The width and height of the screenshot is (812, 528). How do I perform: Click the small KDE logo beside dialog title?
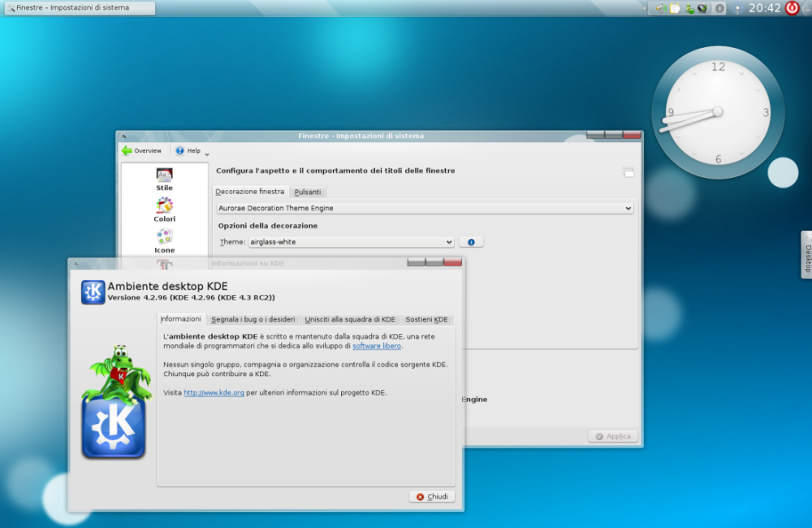[x=93, y=292]
